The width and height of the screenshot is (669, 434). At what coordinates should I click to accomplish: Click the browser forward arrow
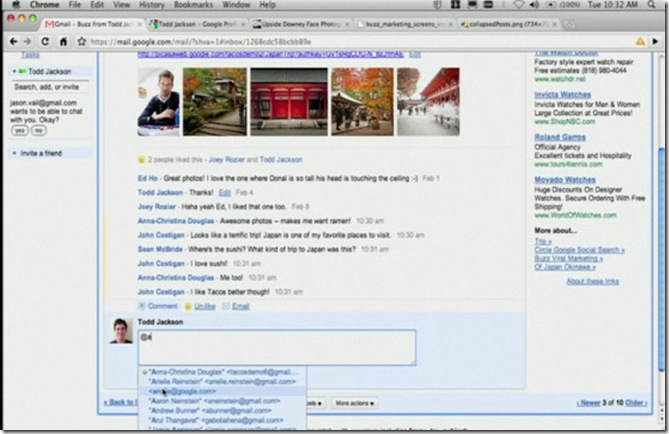[x=28, y=41]
